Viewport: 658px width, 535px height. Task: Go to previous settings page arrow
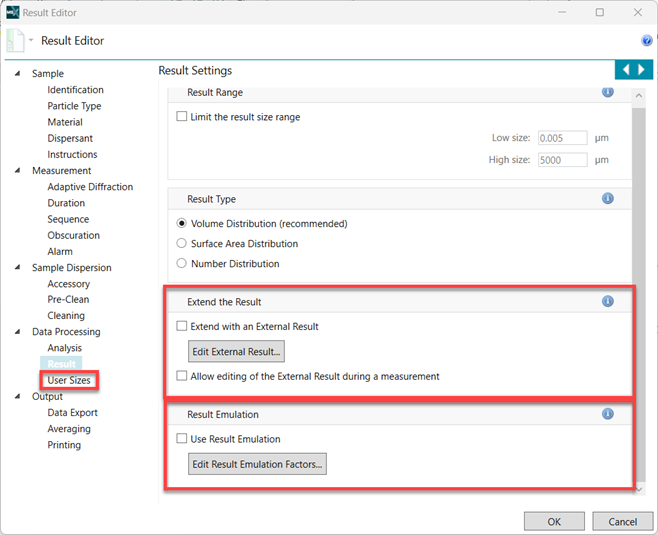click(x=626, y=69)
